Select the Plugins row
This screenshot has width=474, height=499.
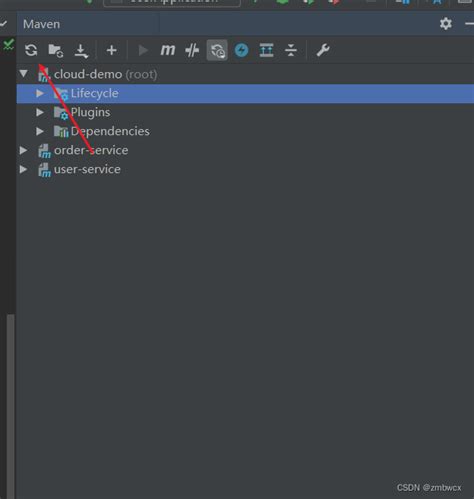pos(245,112)
